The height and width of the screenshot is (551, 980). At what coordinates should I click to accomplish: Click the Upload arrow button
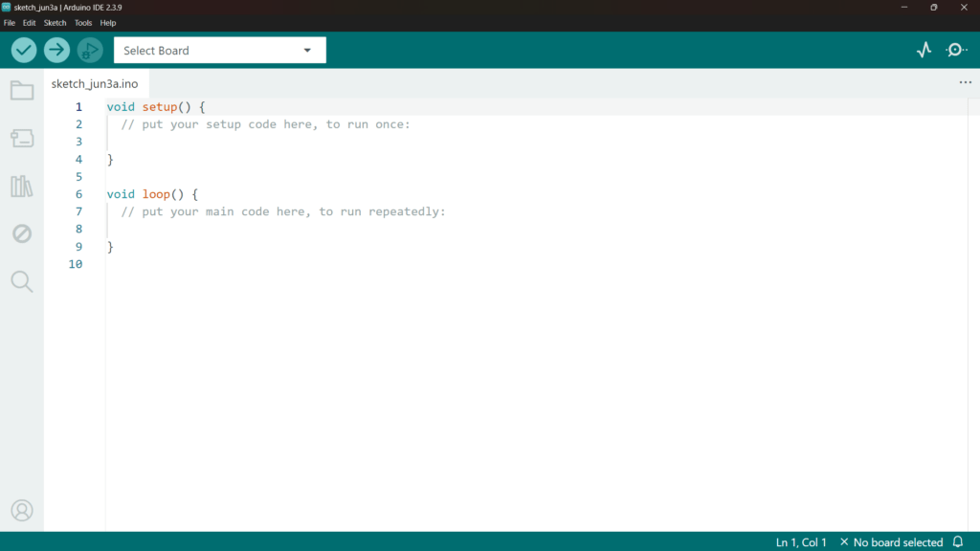tap(56, 50)
